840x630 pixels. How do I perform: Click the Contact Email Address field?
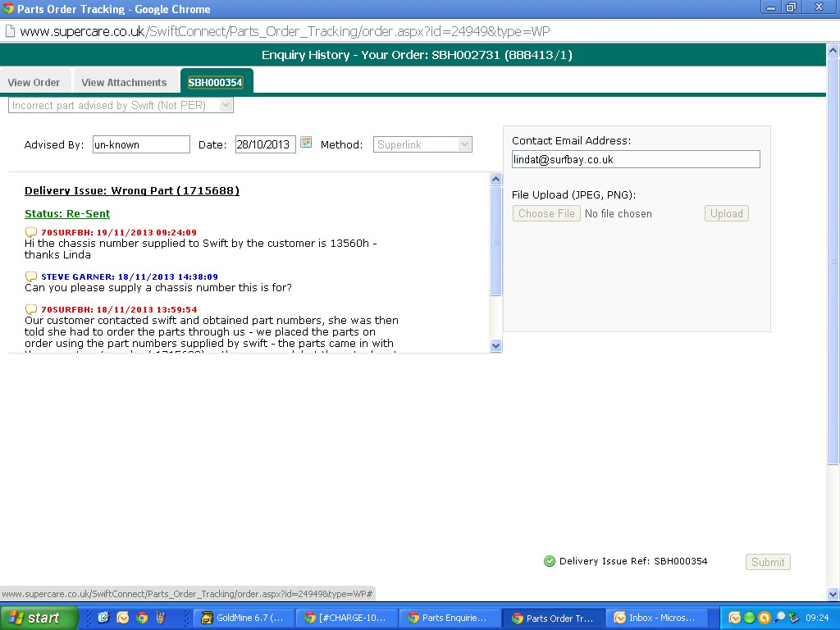point(636,159)
